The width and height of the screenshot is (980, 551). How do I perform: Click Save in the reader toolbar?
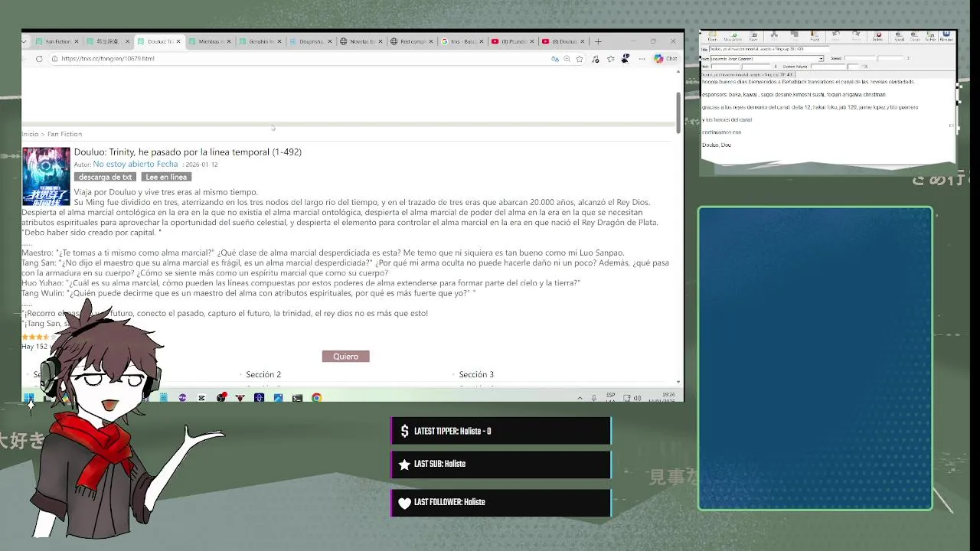coord(753,36)
